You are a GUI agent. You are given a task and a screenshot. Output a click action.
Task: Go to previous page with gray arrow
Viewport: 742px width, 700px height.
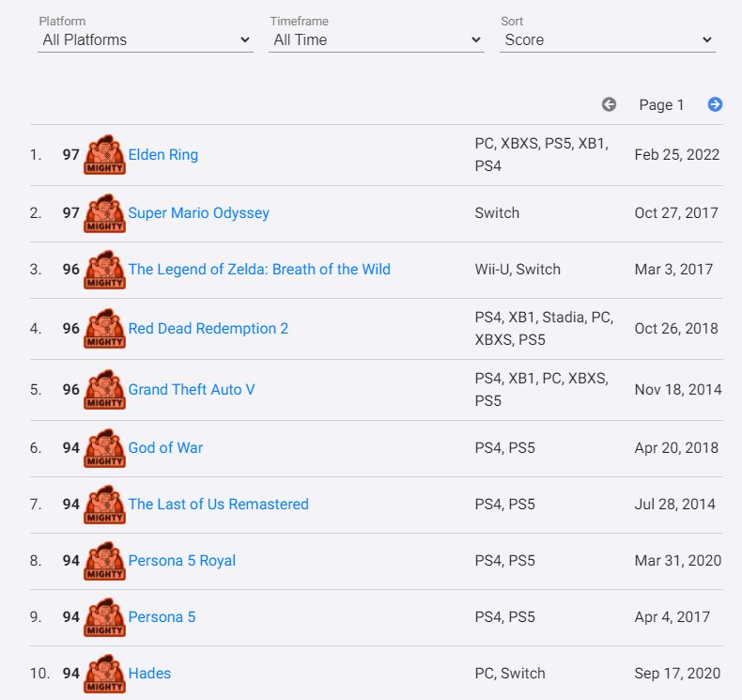point(609,104)
